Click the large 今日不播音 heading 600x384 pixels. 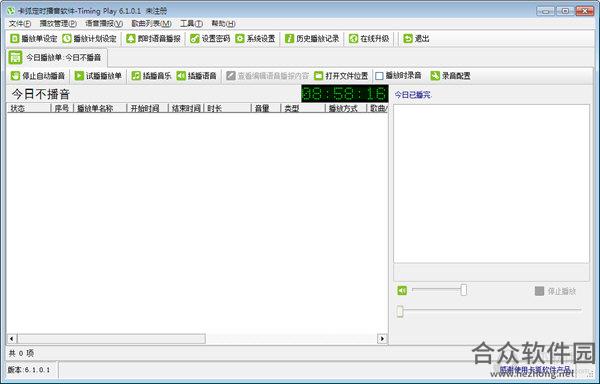41,94
